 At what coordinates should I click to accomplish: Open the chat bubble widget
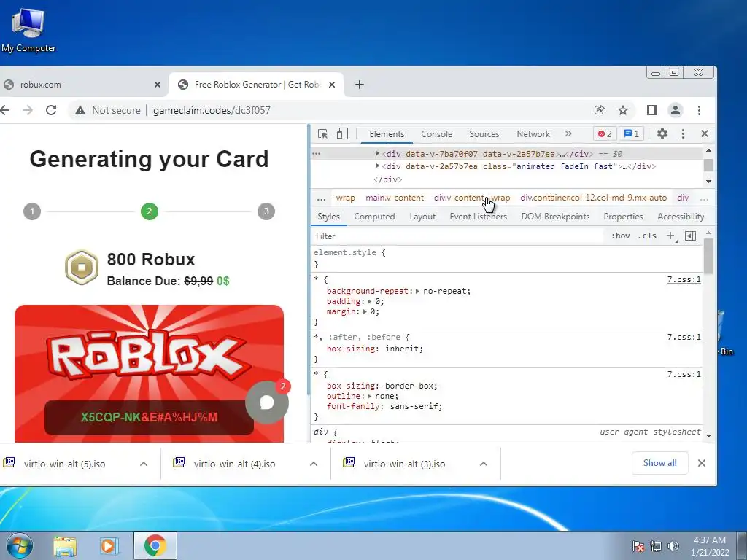pyautogui.click(x=267, y=402)
